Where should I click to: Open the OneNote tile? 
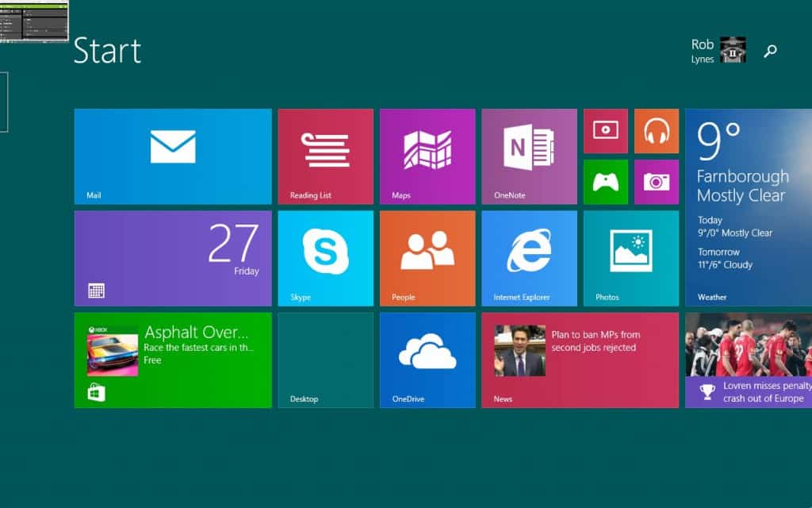(529, 156)
